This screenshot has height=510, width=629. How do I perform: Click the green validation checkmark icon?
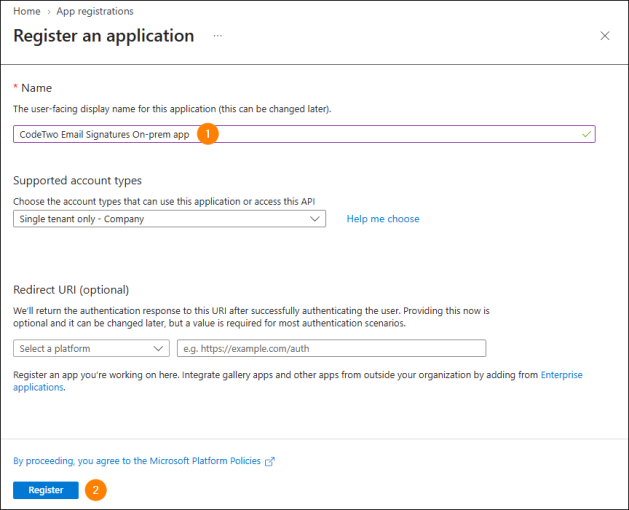[x=586, y=134]
